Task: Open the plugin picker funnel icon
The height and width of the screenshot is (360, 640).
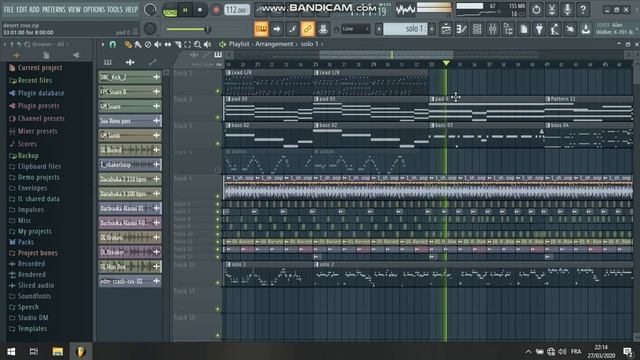Action: [x=539, y=29]
